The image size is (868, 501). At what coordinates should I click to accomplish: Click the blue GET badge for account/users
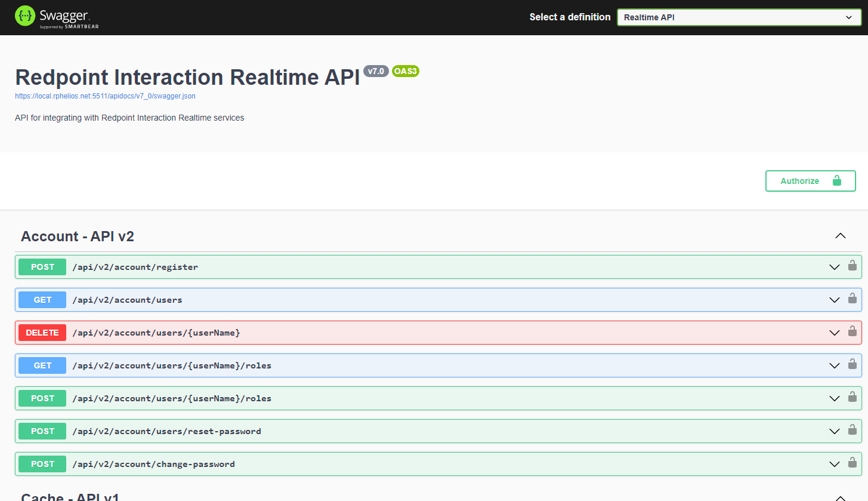click(x=42, y=300)
